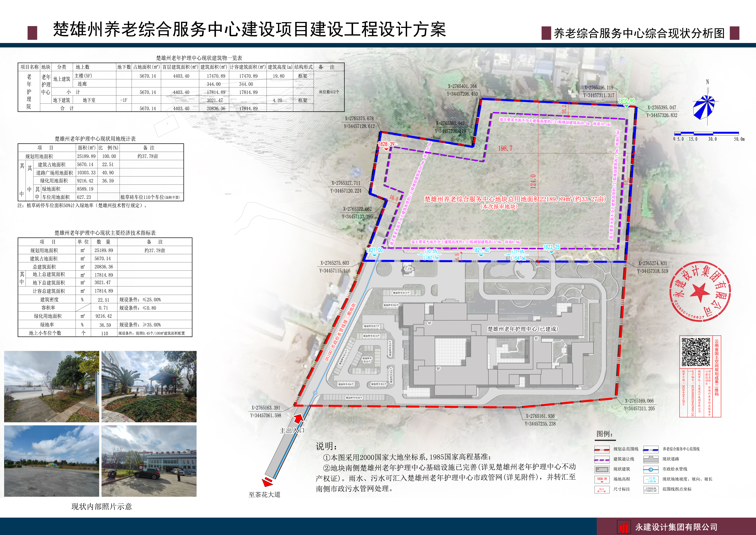Click the red arrow pointing to 茶花大道
Image resolution: width=756 pixels, height=535 pixels.
(x=267, y=482)
